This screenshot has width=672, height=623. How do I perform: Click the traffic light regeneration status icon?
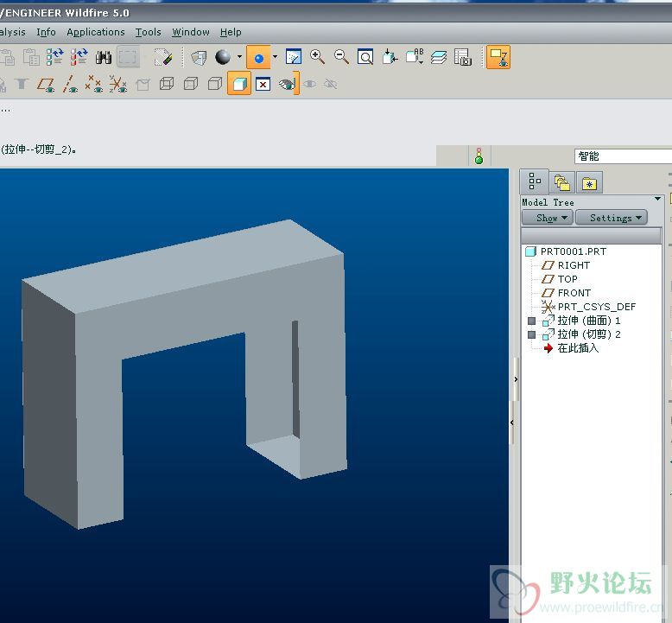(x=479, y=156)
